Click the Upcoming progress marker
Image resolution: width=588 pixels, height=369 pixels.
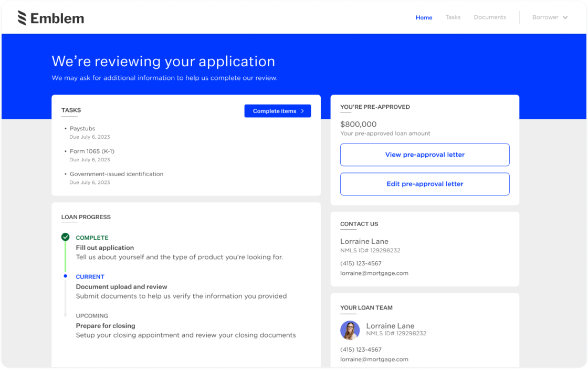[65, 315]
